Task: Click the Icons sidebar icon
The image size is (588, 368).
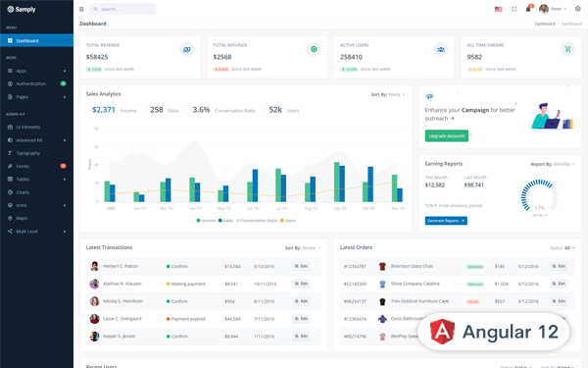Action: (10, 205)
